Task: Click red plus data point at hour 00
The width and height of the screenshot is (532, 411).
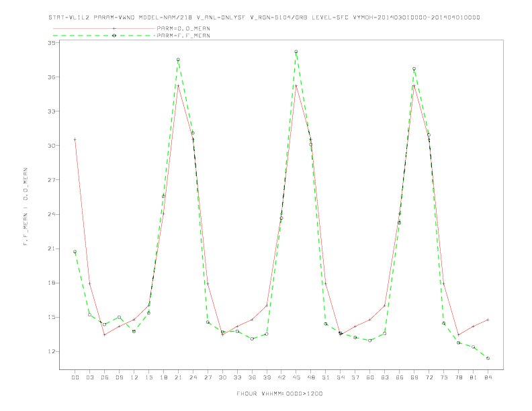Action: (x=75, y=140)
